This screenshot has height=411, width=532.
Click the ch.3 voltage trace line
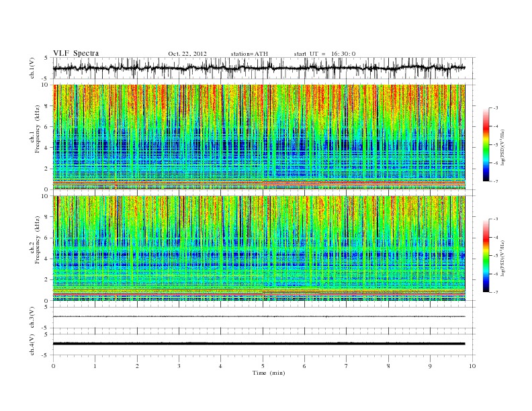click(259, 316)
